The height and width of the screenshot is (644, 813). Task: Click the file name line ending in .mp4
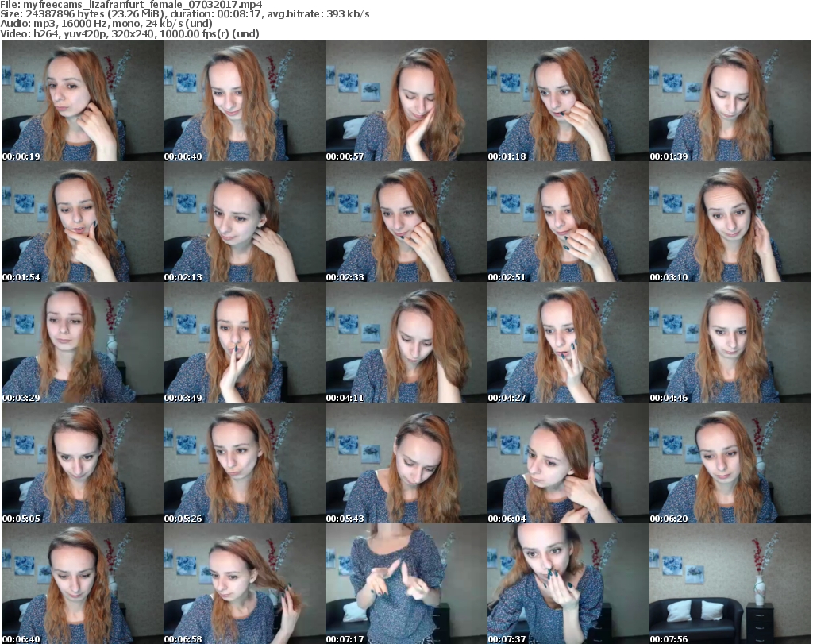coord(131,5)
